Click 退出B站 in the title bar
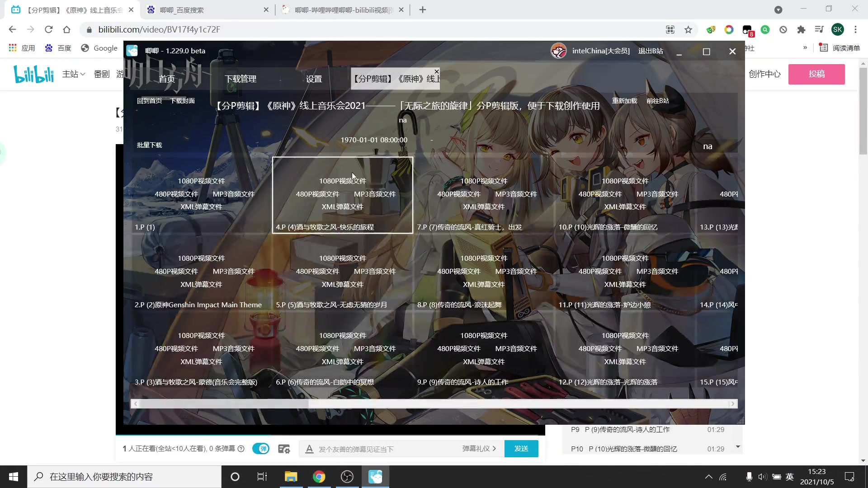This screenshot has width=868, height=488. (651, 51)
